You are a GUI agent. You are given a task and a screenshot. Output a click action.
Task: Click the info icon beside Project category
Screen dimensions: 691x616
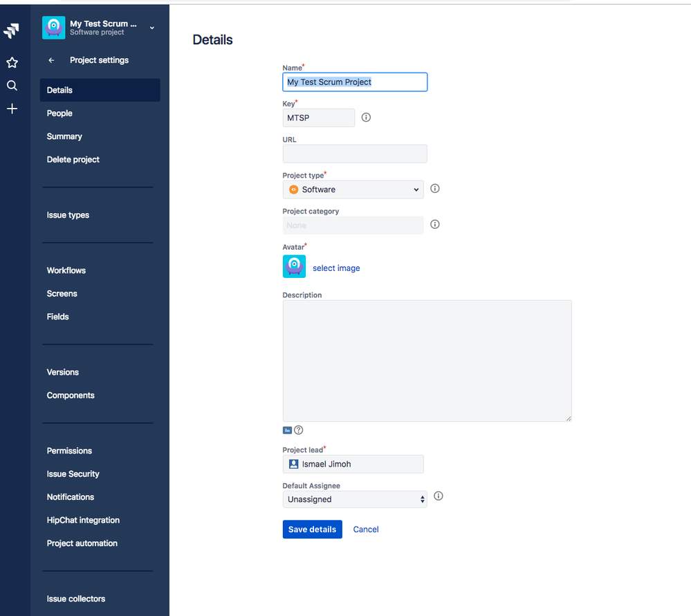click(434, 224)
